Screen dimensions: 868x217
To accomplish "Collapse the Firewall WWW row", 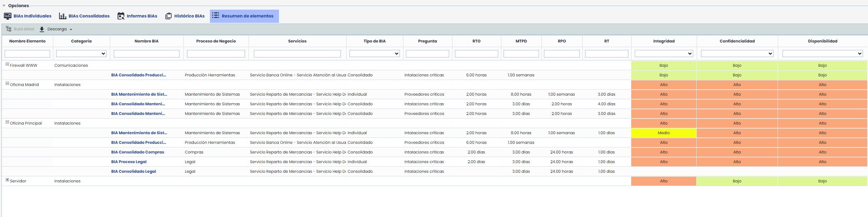I will pos(7,64).
